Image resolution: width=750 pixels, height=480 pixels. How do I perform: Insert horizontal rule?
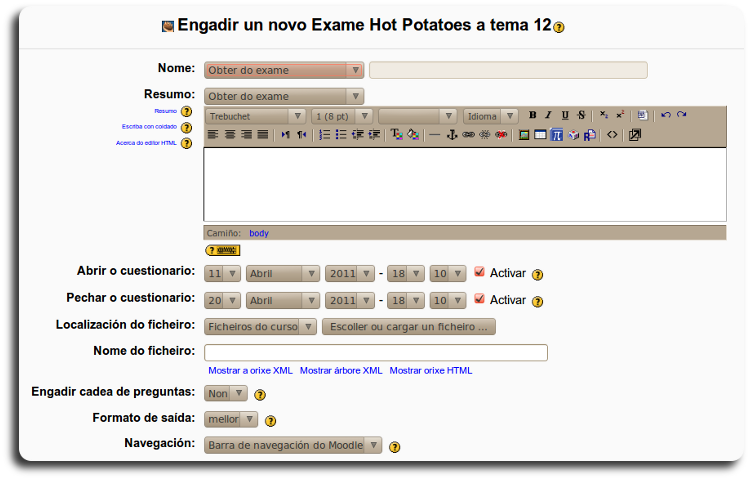(x=434, y=135)
